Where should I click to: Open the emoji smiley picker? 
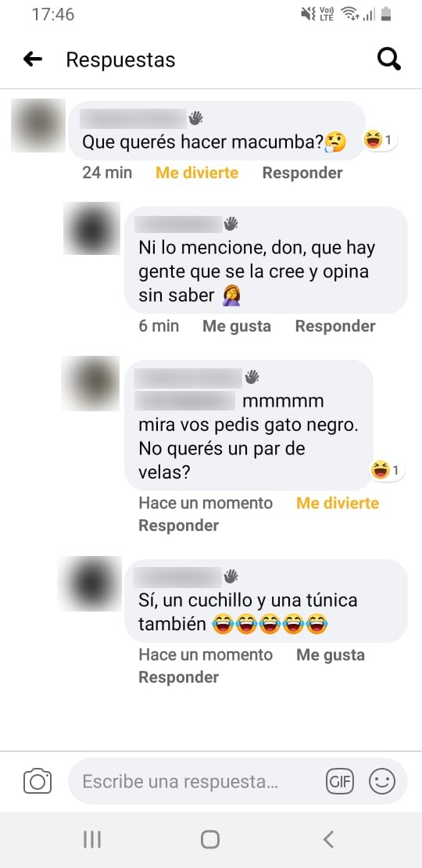pyautogui.click(x=382, y=782)
